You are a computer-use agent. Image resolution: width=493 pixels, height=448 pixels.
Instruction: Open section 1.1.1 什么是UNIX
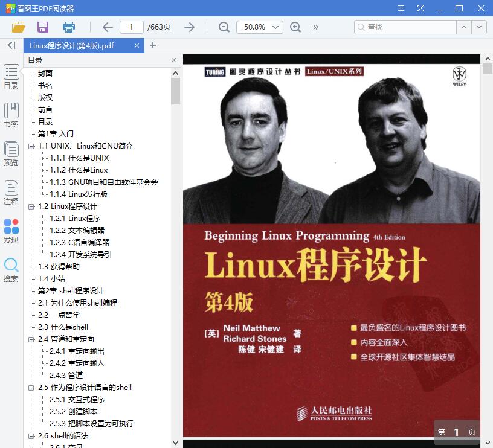[x=79, y=158]
